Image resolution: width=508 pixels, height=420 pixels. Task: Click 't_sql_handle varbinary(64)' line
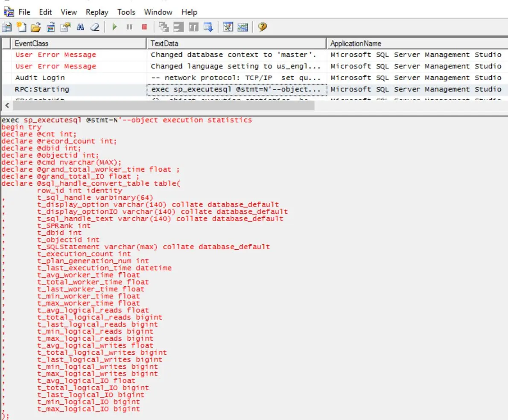tap(95, 198)
